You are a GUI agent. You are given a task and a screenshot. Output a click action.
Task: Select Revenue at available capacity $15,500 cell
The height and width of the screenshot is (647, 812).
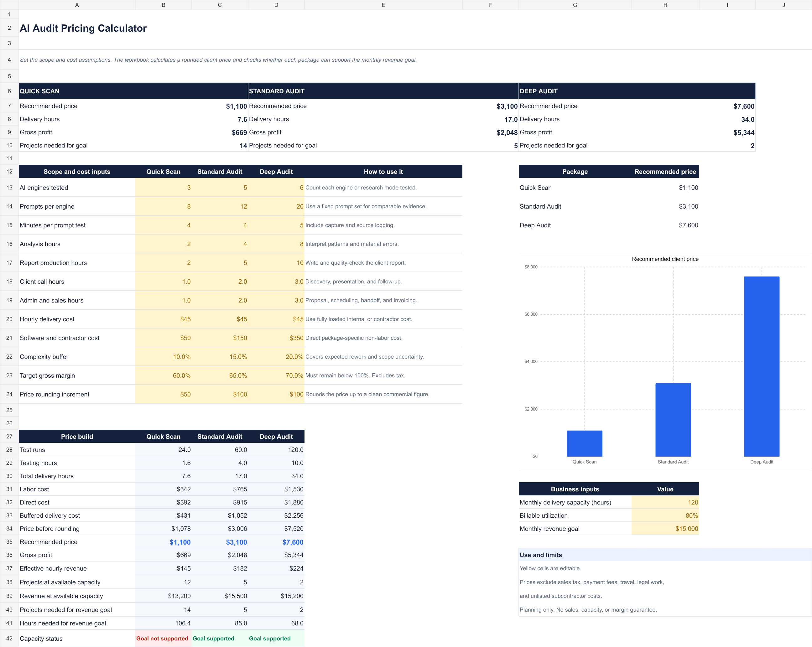pyautogui.click(x=220, y=596)
